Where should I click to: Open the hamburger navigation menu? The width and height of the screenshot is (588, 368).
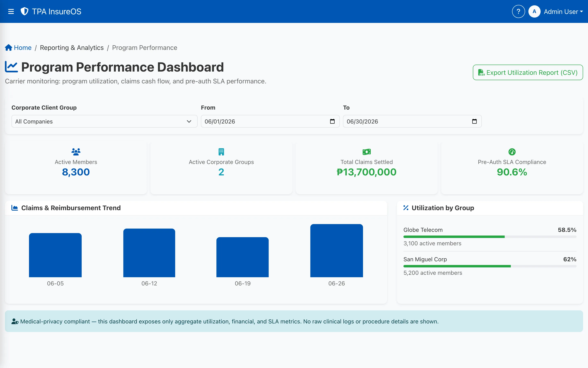(x=11, y=11)
